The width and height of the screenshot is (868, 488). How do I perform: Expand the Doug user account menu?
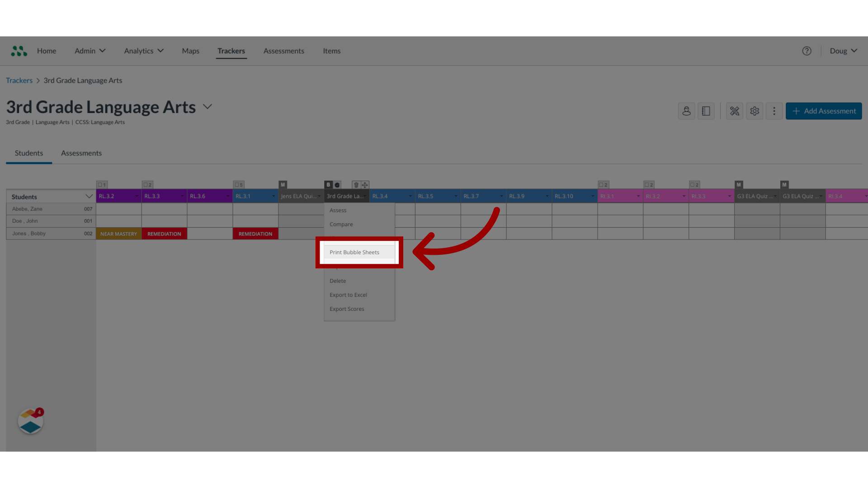tap(843, 51)
